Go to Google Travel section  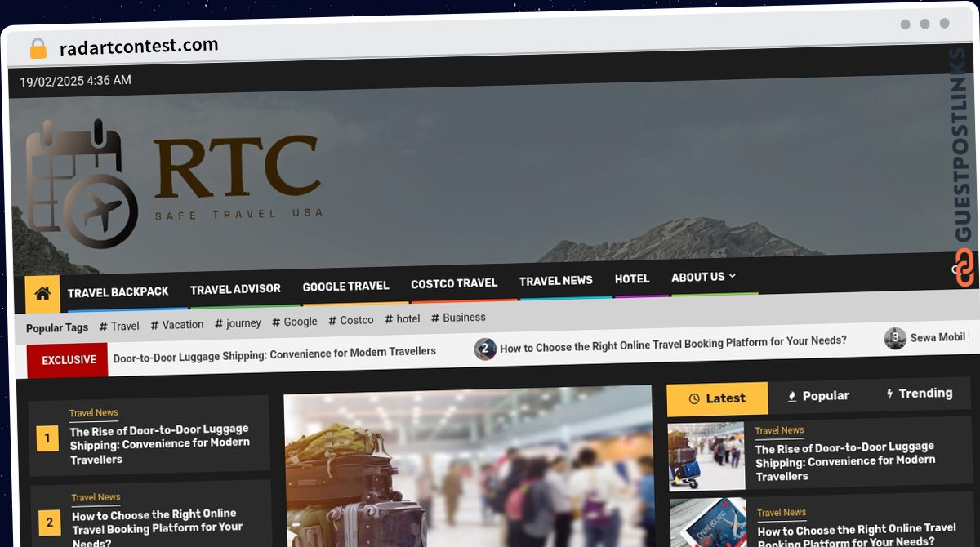point(345,287)
